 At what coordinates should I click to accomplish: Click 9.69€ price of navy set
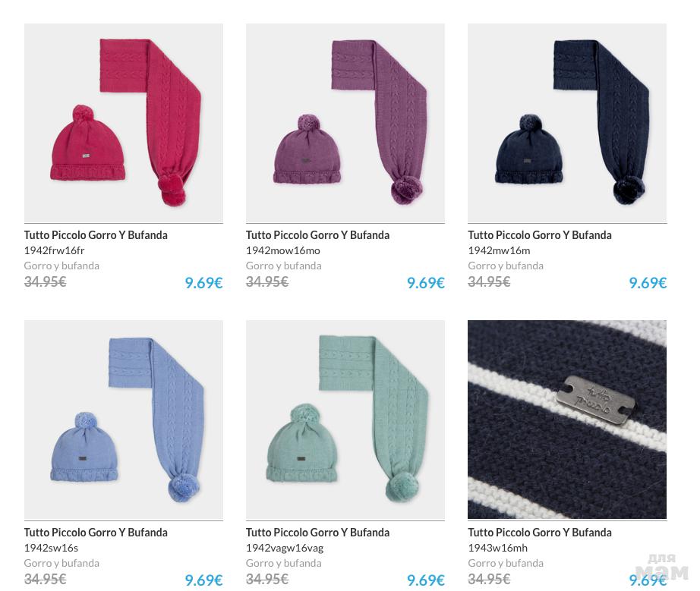click(648, 283)
